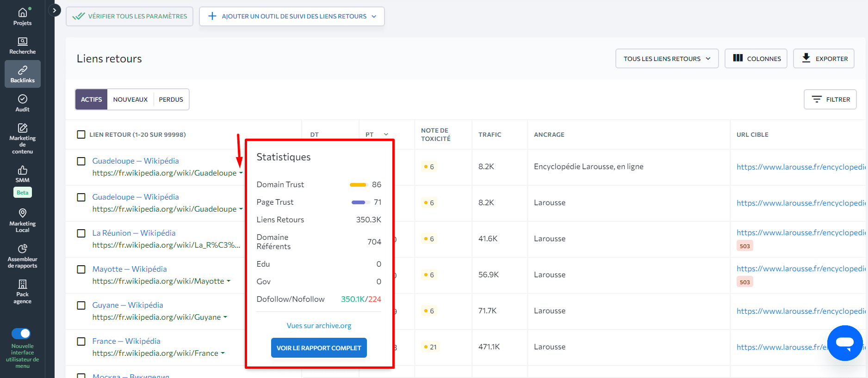Click 503 badge in Mayotte row
This screenshot has width=868, height=378.
pyautogui.click(x=745, y=282)
